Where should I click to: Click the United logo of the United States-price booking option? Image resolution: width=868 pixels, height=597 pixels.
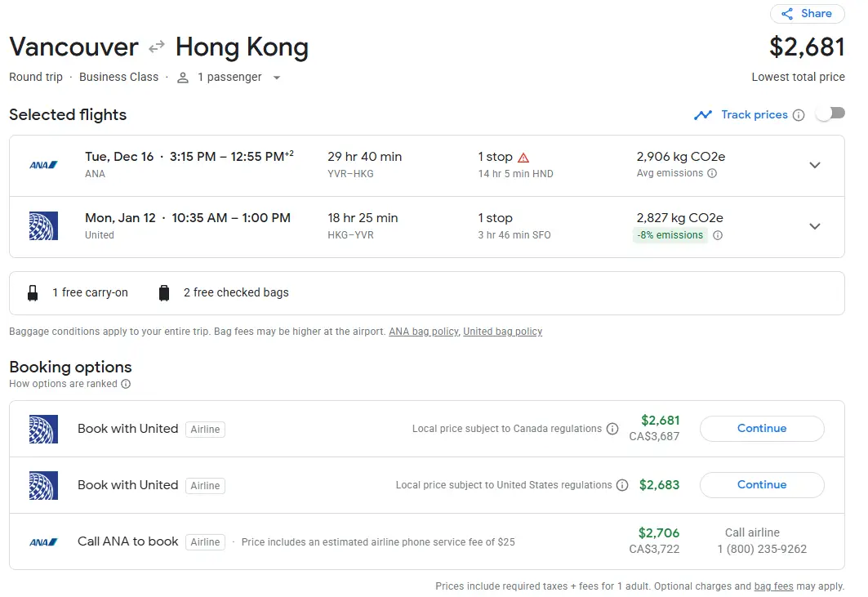(x=44, y=486)
